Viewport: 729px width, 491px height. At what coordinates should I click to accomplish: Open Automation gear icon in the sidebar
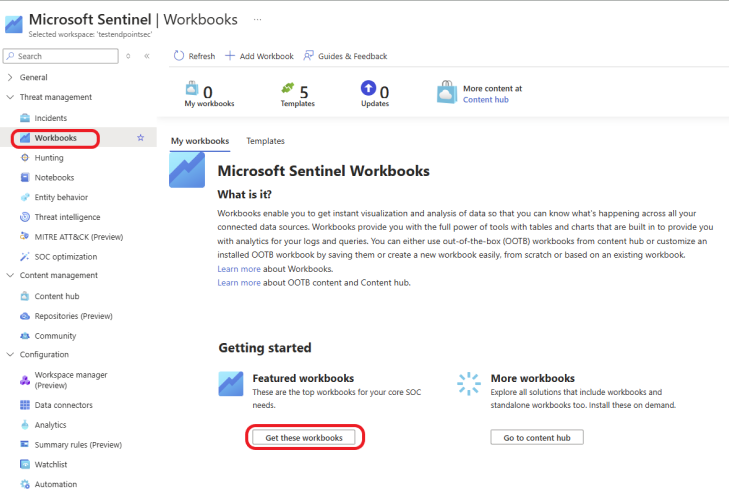[25, 484]
